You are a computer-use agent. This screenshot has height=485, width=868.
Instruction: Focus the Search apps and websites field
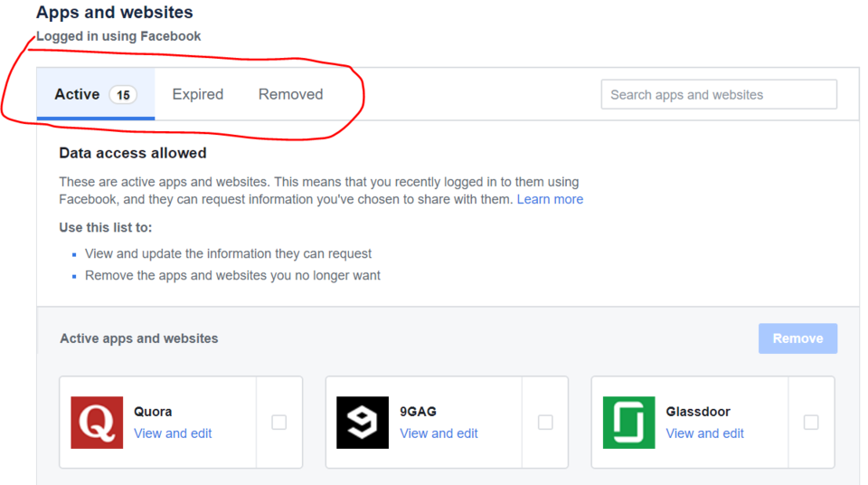(x=719, y=94)
